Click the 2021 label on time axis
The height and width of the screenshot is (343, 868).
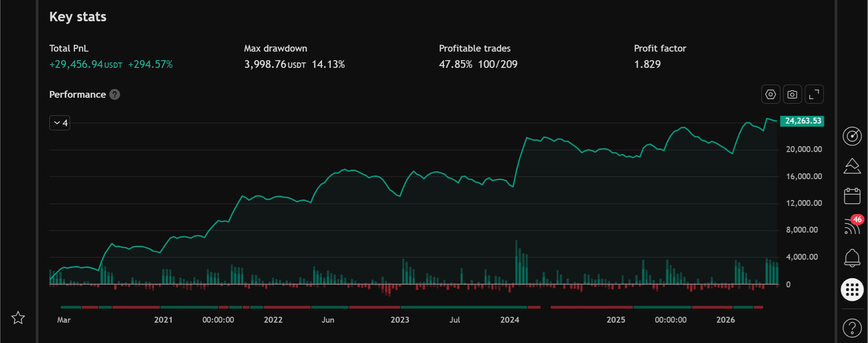click(x=163, y=320)
